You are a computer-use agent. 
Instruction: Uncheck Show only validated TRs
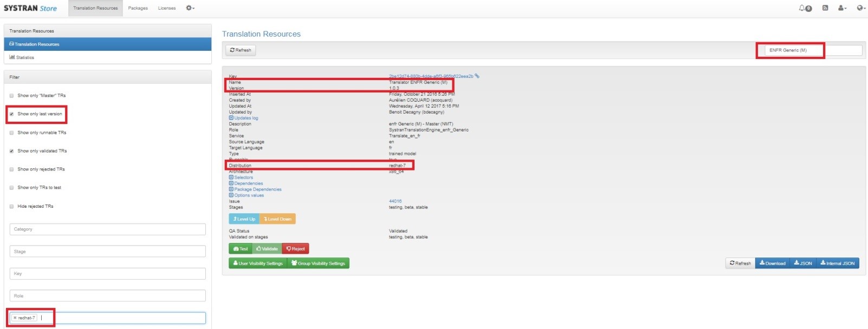click(11, 151)
